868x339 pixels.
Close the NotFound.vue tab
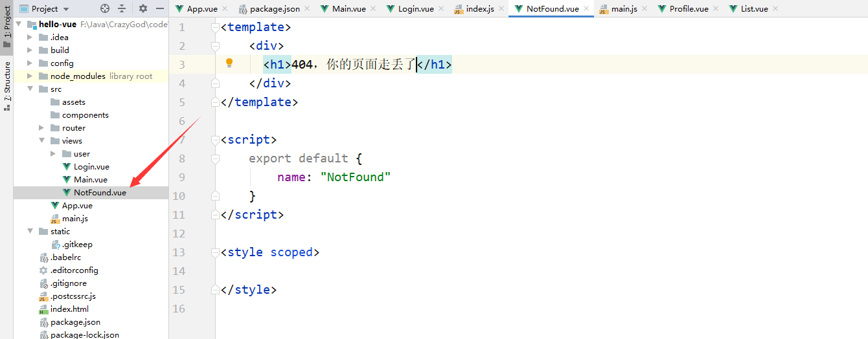pos(586,8)
